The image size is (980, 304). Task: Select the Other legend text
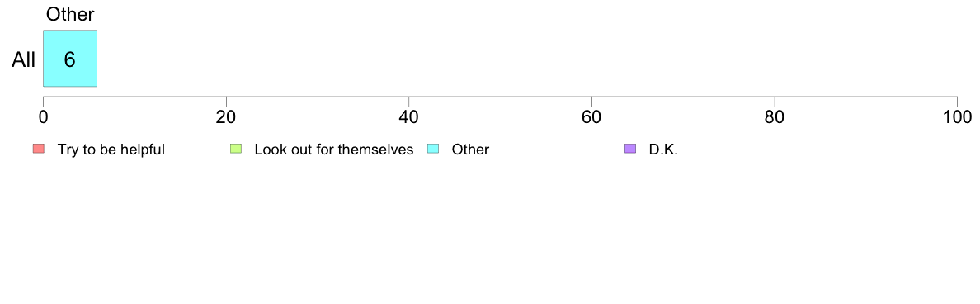pos(471,150)
